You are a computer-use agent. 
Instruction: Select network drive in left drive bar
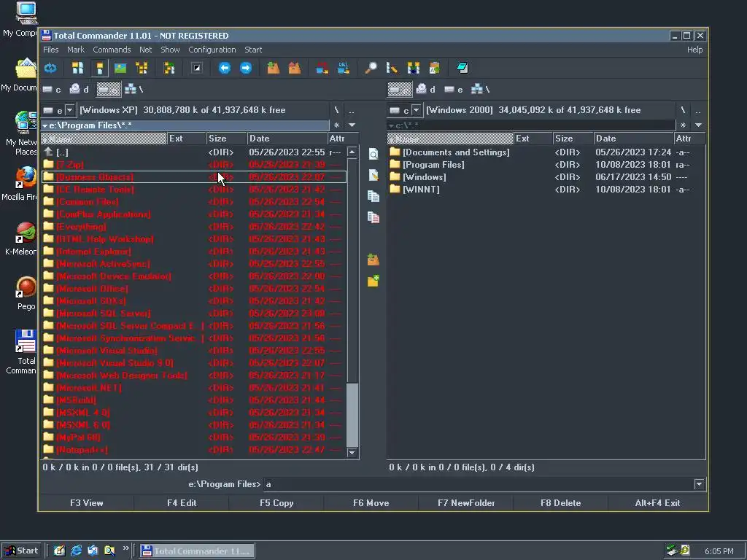[133, 90]
